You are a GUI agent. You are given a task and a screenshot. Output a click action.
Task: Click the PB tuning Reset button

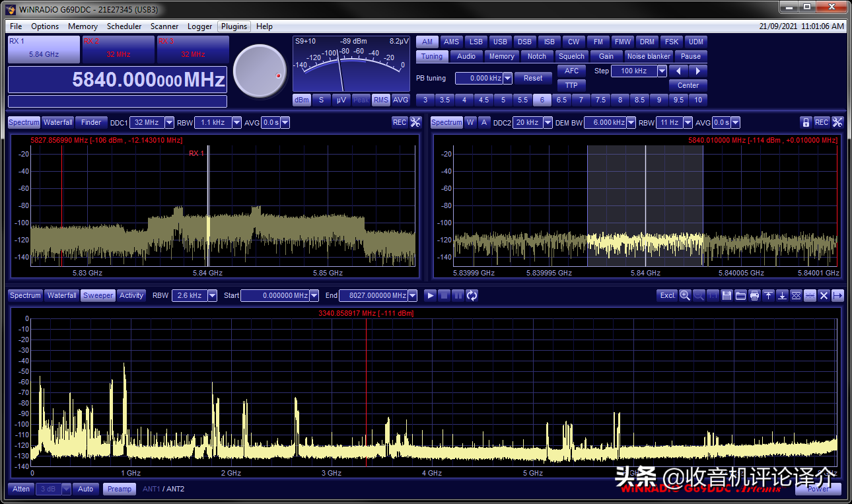pos(533,78)
